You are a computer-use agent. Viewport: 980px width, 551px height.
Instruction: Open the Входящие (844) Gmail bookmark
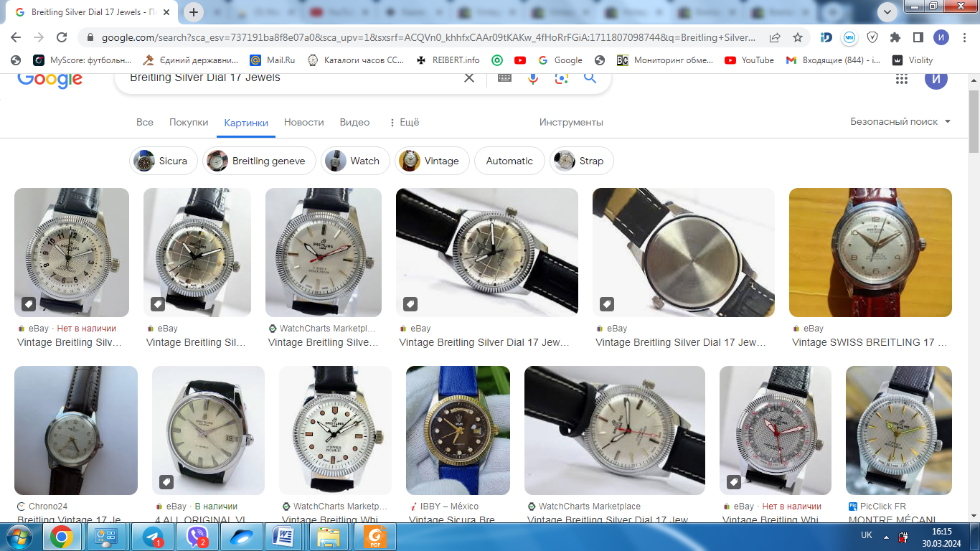pos(833,60)
